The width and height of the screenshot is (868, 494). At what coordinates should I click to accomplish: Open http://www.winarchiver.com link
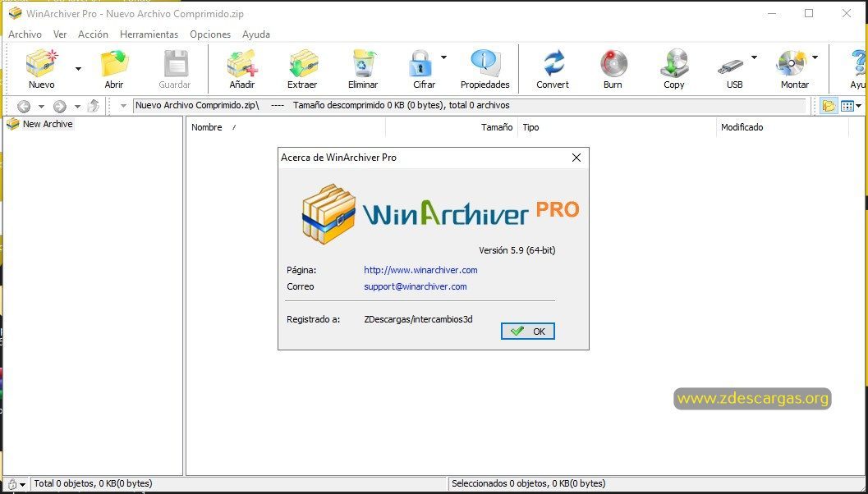click(x=420, y=270)
